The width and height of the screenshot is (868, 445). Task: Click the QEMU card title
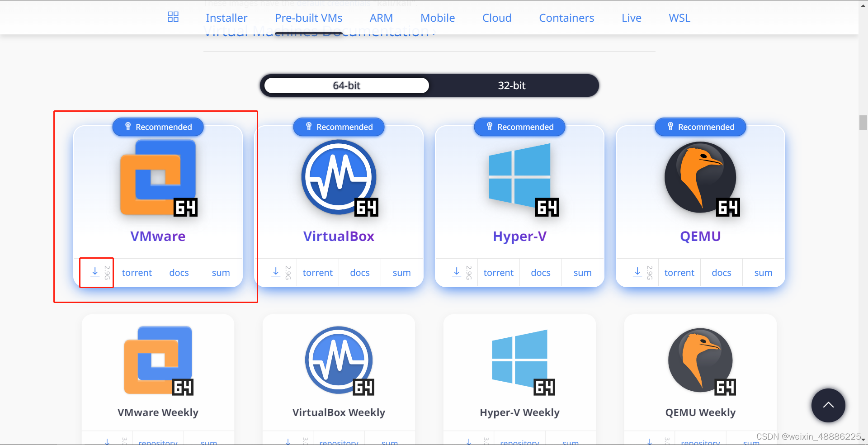(x=700, y=236)
